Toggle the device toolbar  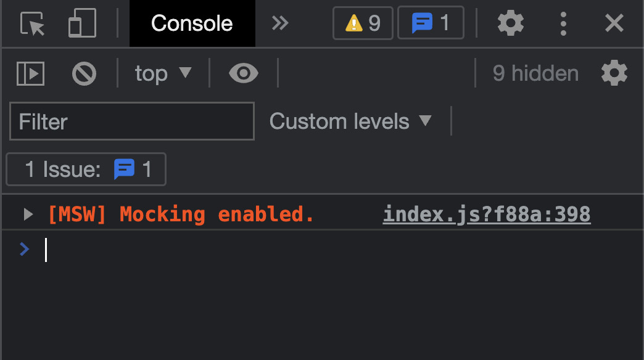coord(82,23)
